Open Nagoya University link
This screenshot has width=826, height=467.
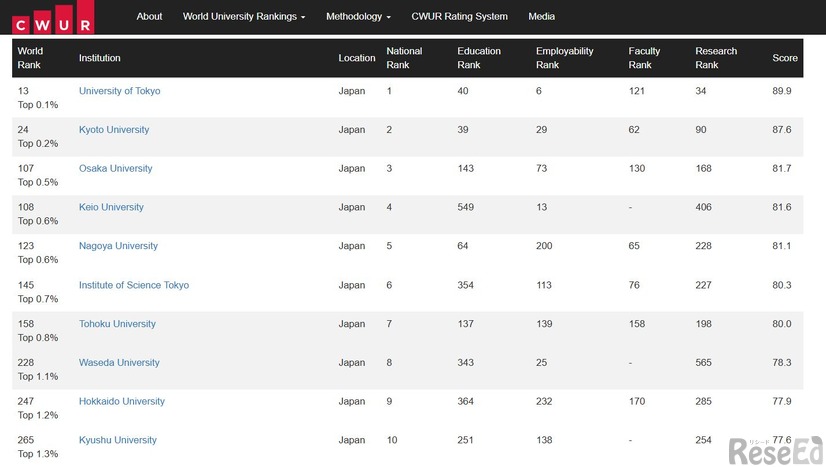click(x=118, y=246)
